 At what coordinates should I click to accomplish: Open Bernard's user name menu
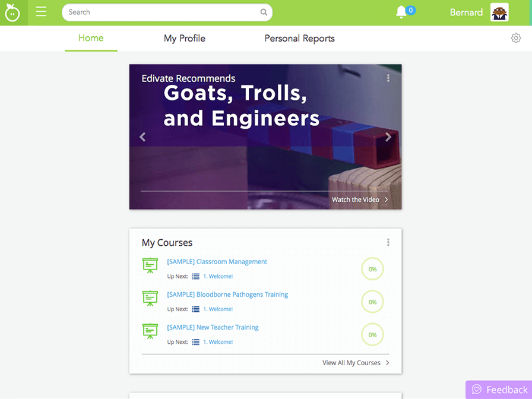coord(466,12)
